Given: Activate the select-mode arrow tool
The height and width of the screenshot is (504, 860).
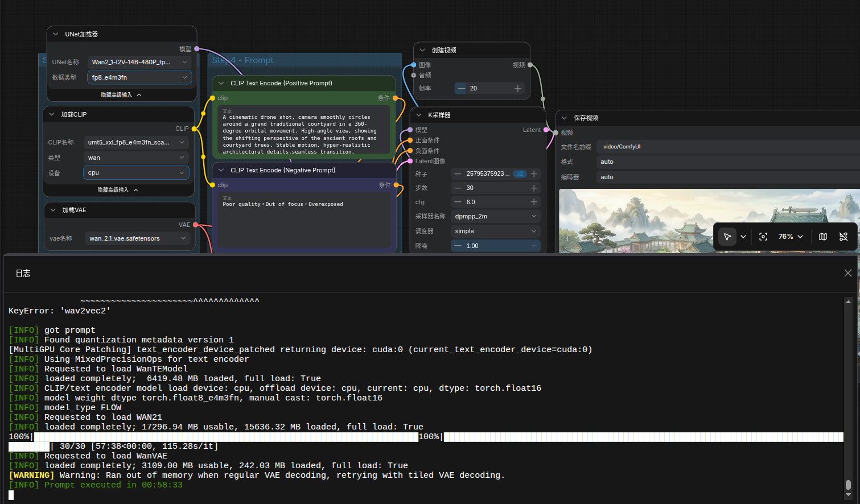Looking at the screenshot, I should 727,237.
